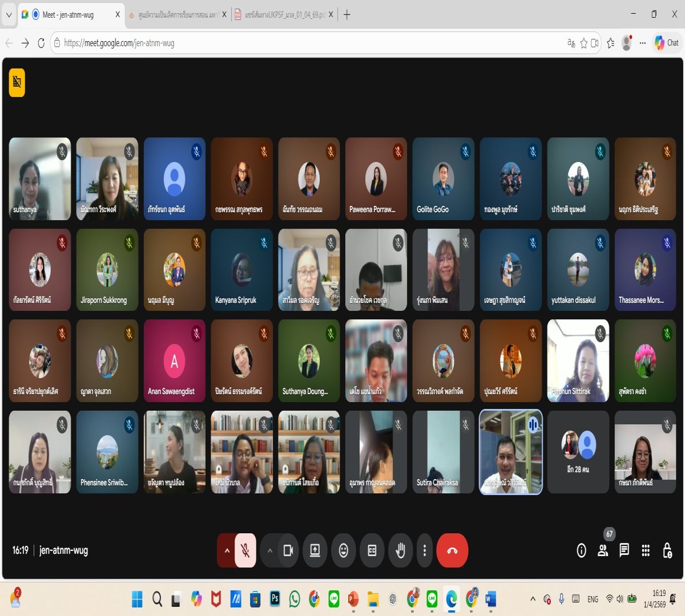Open more options three-dot menu
685x616 pixels.
click(x=424, y=550)
